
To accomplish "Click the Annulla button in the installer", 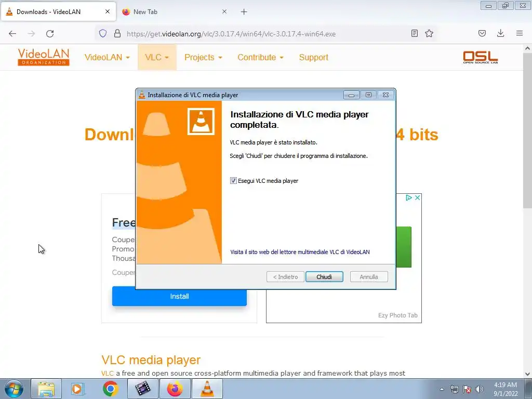I will [x=369, y=277].
